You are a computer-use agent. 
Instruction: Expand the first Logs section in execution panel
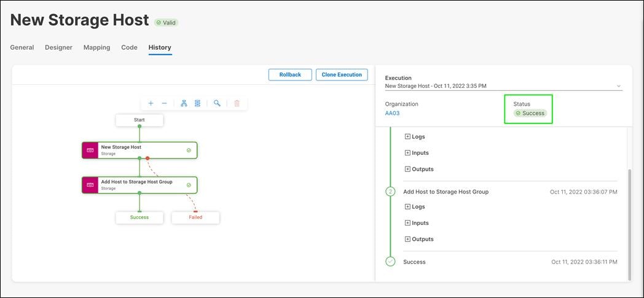coord(415,136)
